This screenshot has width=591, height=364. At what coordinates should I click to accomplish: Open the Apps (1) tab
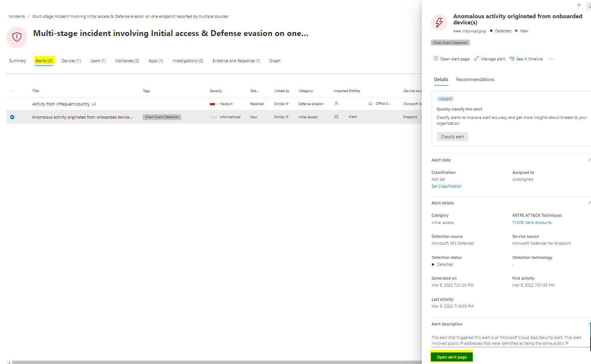pyautogui.click(x=156, y=61)
